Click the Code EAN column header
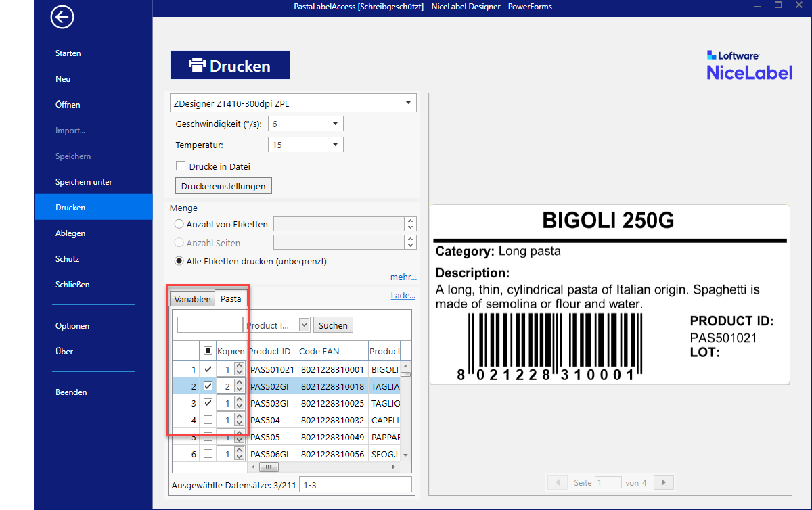812x510 pixels. click(x=333, y=351)
